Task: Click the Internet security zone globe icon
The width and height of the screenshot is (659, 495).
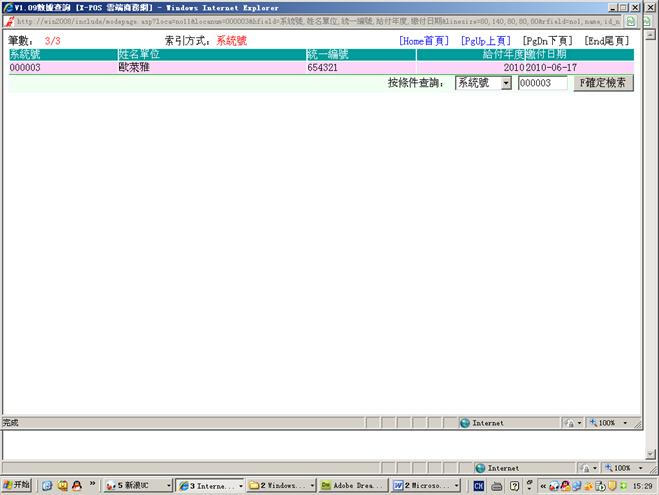Action: (x=465, y=423)
